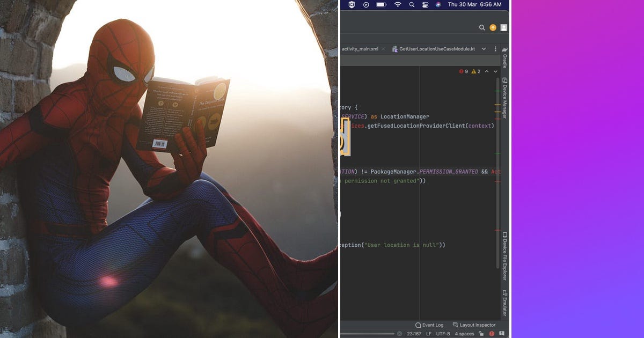
Task: Open the editor tab dropdown chevron
Action: coord(484,49)
